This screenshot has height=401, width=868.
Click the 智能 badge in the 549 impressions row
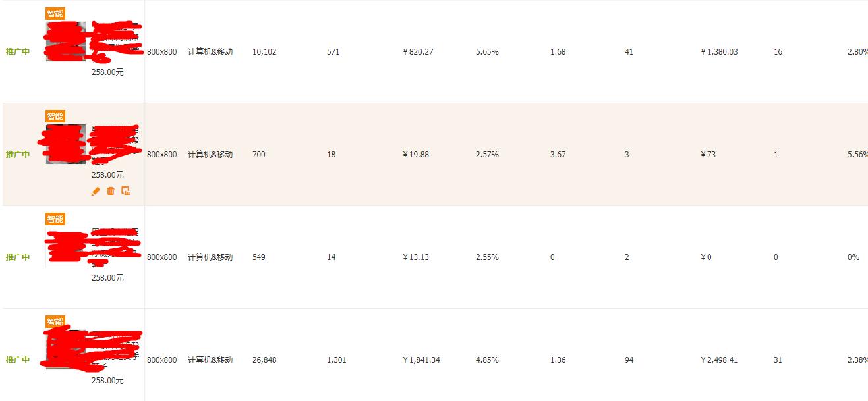tap(55, 219)
